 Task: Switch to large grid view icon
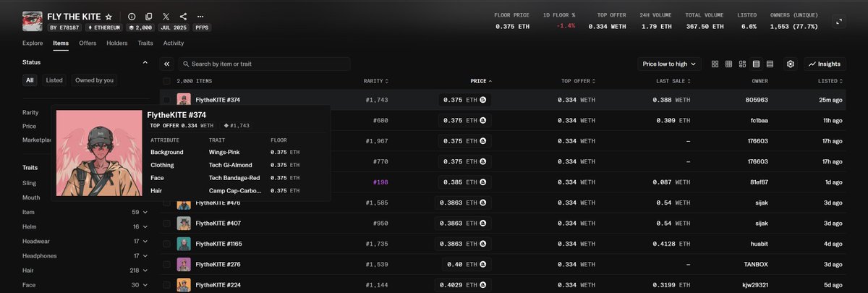715,64
